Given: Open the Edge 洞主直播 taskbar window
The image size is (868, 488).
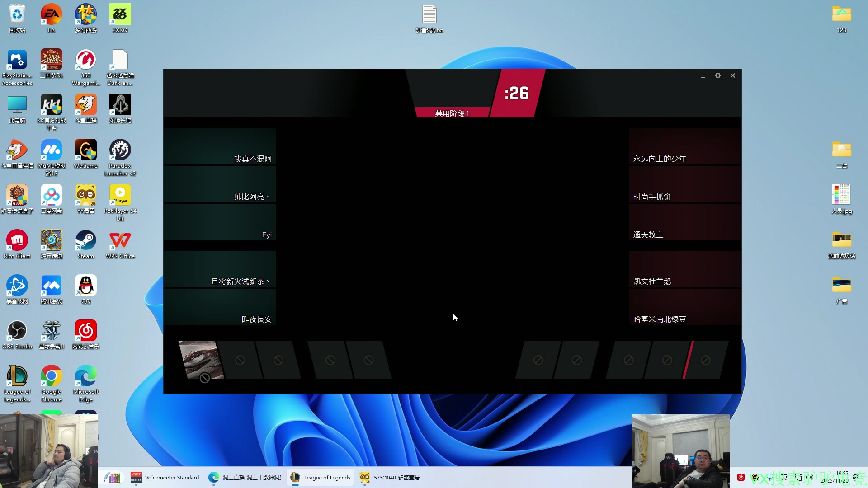Looking at the screenshot, I should (x=245, y=477).
